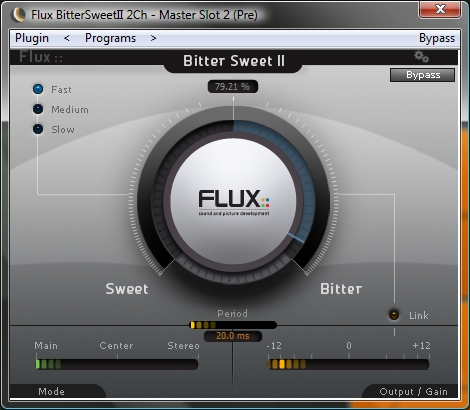Click the Center label above mode slider

(x=116, y=346)
